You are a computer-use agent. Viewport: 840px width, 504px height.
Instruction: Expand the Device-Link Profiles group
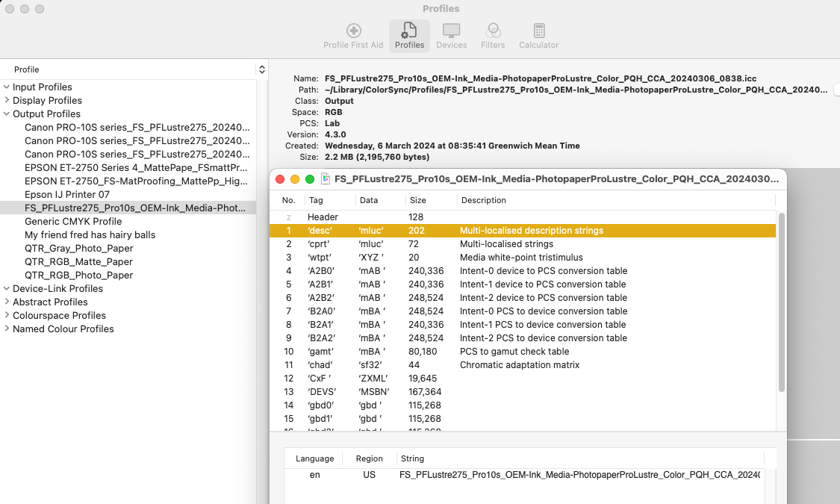pyautogui.click(x=7, y=288)
